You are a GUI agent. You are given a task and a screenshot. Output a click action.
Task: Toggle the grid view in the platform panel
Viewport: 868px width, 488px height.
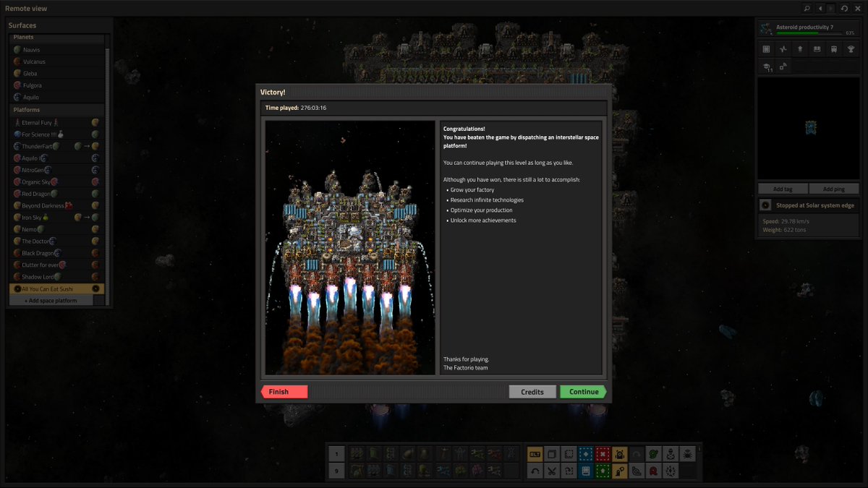click(766, 49)
